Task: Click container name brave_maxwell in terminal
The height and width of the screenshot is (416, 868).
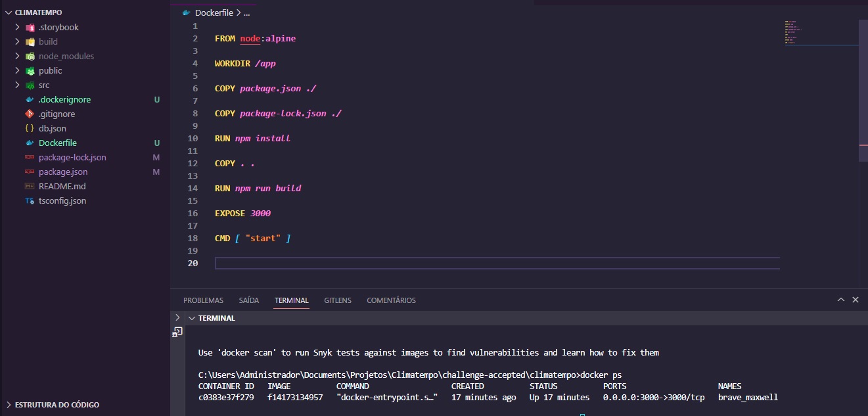Action: tap(748, 398)
